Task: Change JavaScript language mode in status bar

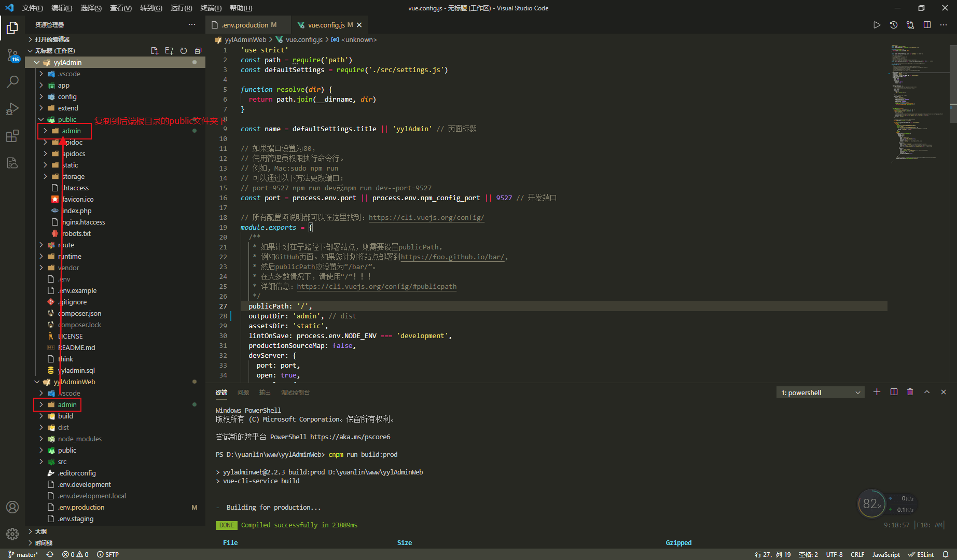Action: tap(886, 554)
